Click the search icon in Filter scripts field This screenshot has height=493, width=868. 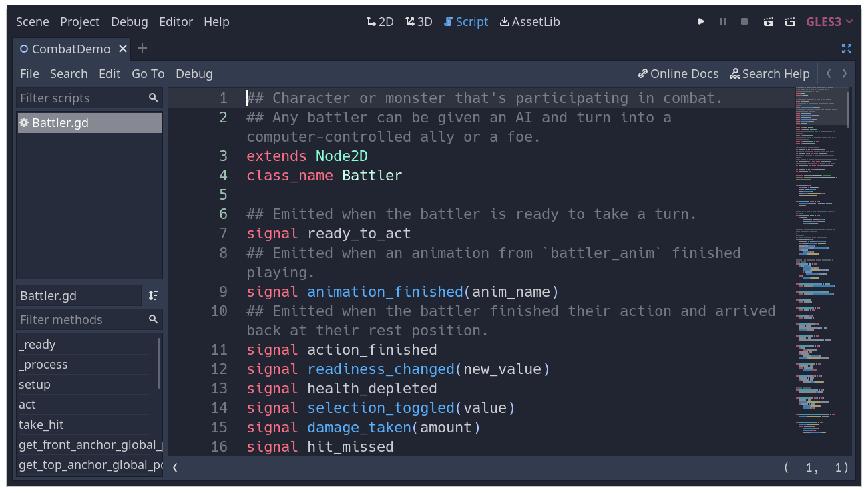click(154, 98)
